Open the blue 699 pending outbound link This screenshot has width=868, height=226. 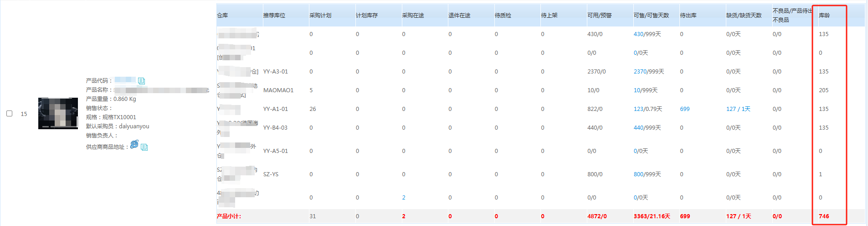[x=685, y=109]
